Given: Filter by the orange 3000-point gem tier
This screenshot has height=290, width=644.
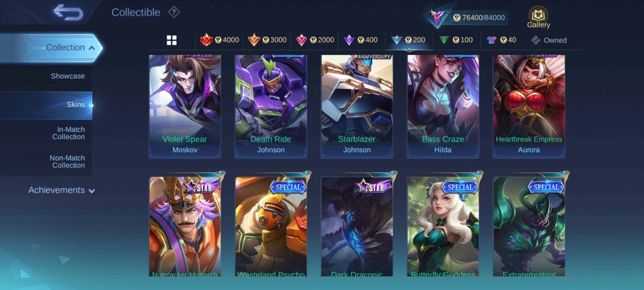Looking at the screenshot, I should (267, 40).
